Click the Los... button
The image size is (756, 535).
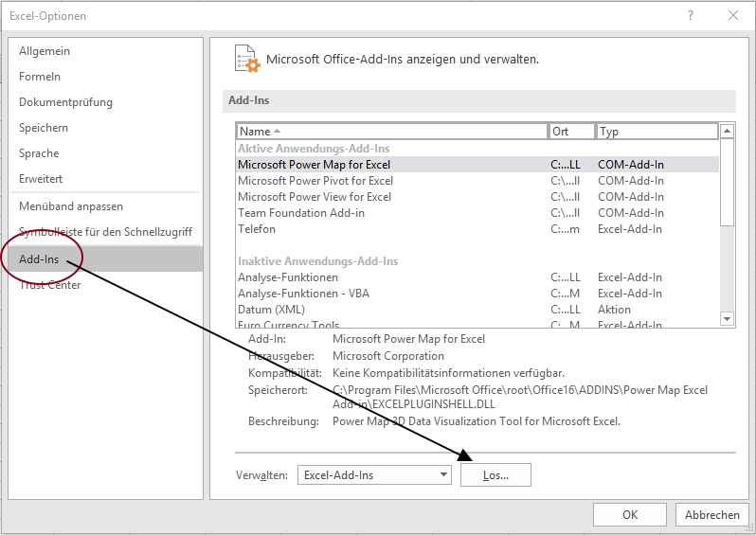click(x=495, y=475)
